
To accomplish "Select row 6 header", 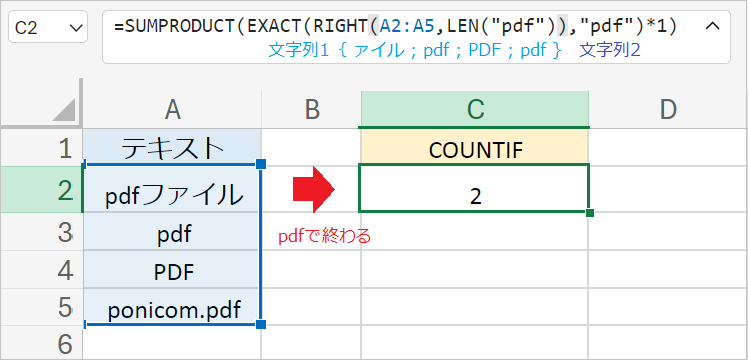I will (42, 343).
